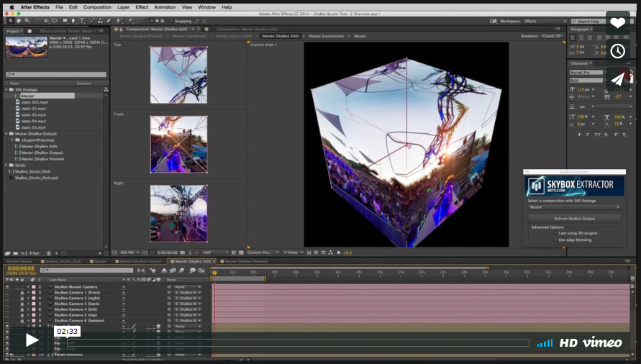Expand the xSupportPrecomps folder
Image resolution: width=641 pixels, height=364 pixels.
12,140
